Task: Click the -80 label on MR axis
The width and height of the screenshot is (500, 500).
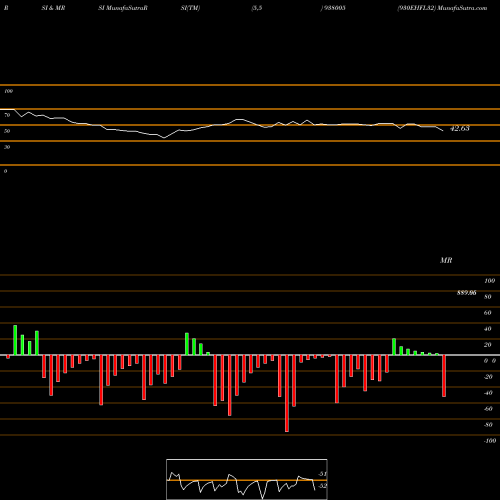Action: (488, 425)
